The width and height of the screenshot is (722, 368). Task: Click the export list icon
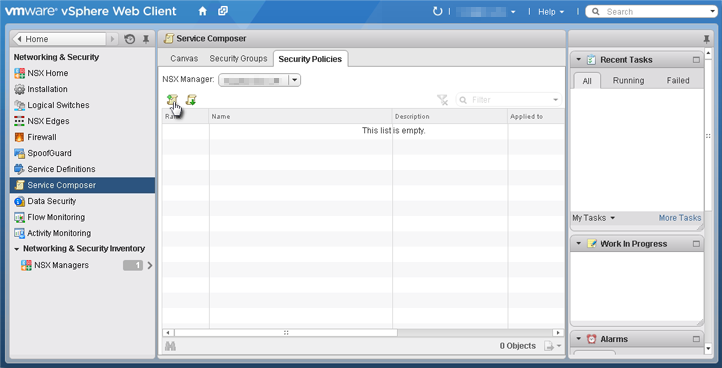(x=549, y=346)
